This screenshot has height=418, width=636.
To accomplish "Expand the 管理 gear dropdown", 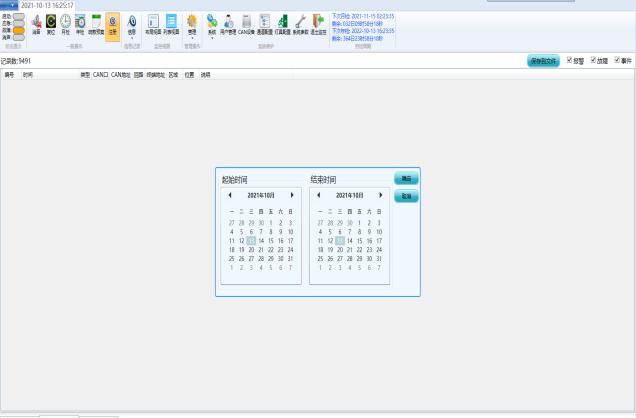I will [192, 24].
